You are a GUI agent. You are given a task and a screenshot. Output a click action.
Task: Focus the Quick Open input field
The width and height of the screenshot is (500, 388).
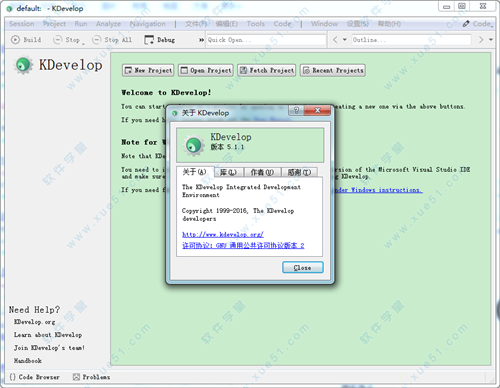pos(266,40)
